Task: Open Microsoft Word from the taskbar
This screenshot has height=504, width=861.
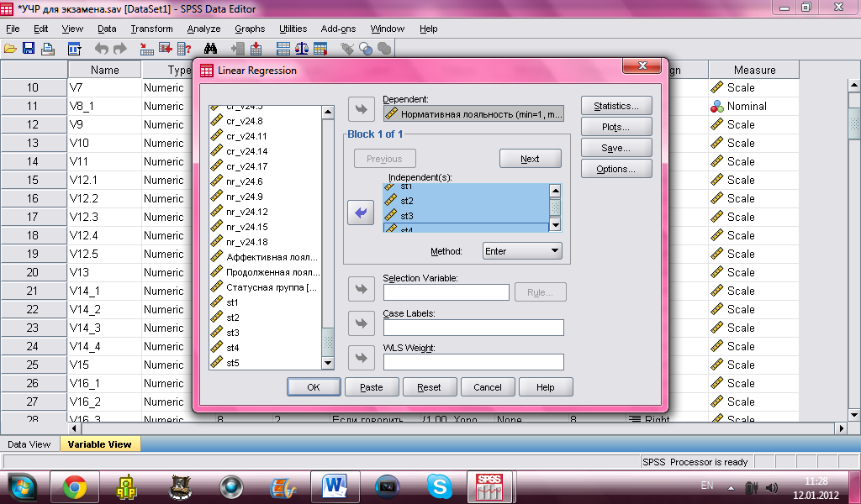Action: click(x=335, y=487)
